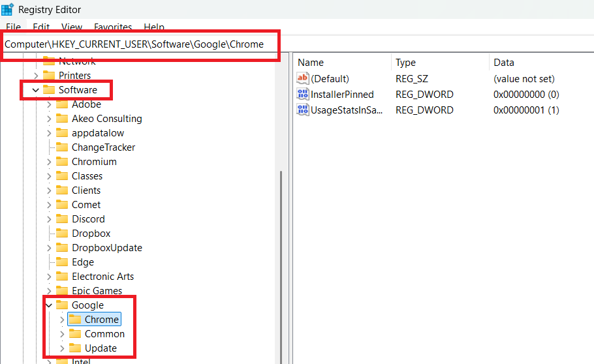Select the Chrome folder icon
Screen dimensions: 594x364
click(75, 319)
